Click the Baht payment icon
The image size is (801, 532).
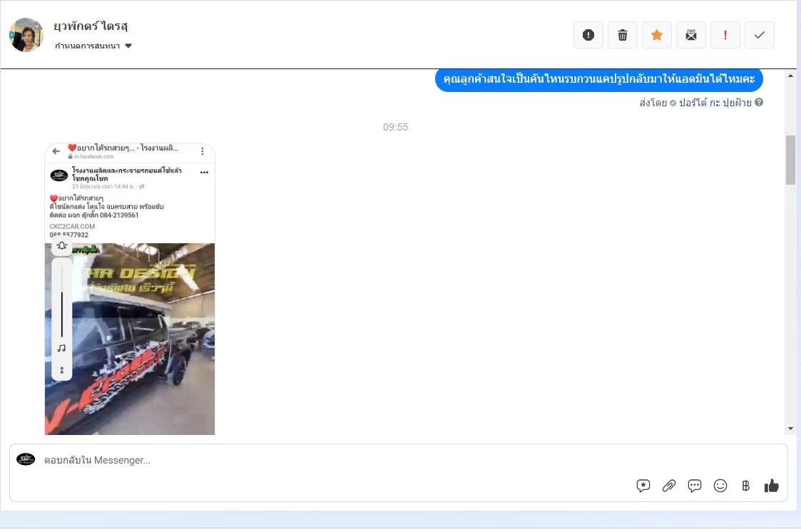[746, 486]
